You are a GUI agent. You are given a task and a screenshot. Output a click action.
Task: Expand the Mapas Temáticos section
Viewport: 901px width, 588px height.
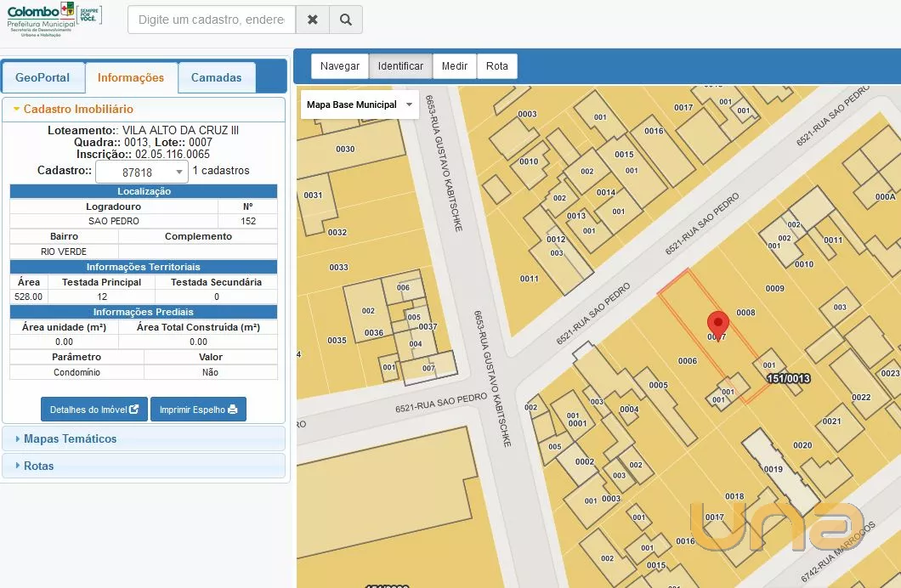(x=70, y=439)
